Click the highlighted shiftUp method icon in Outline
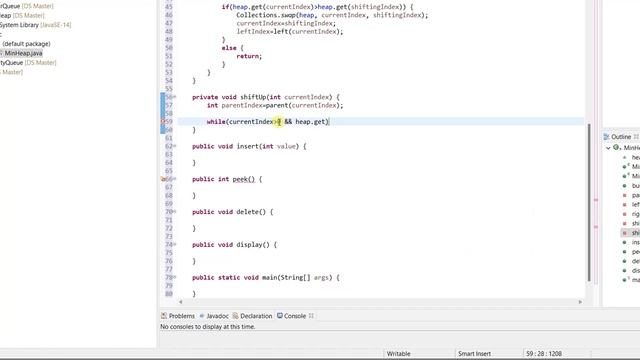The width and height of the screenshot is (640, 360). (624, 233)
